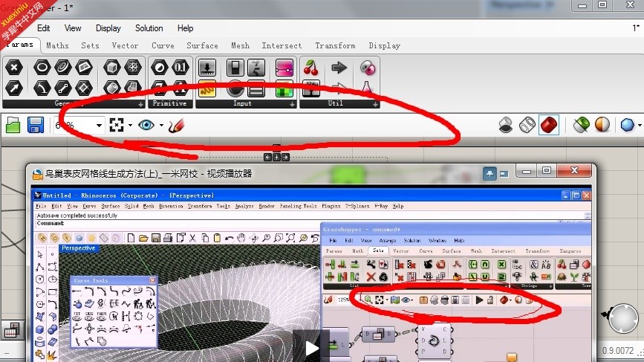Open the Solution menu

(x=149, y=28)
